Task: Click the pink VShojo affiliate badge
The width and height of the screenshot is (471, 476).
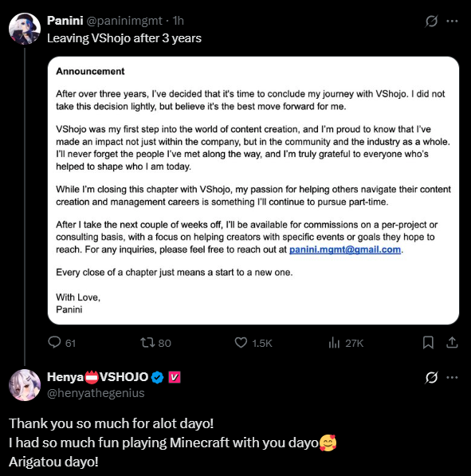Action: (x=175, y=377)
